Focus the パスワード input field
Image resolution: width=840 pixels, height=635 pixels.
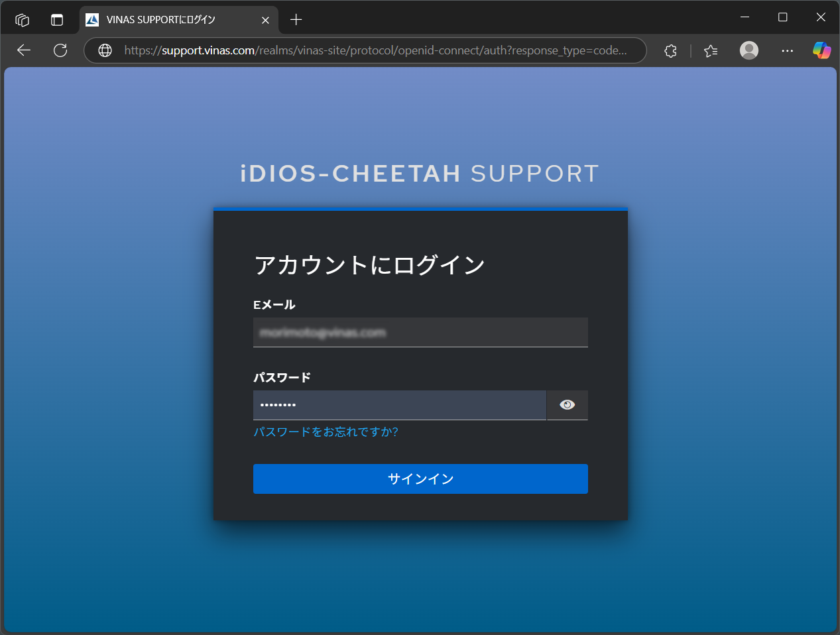(400, 405)
